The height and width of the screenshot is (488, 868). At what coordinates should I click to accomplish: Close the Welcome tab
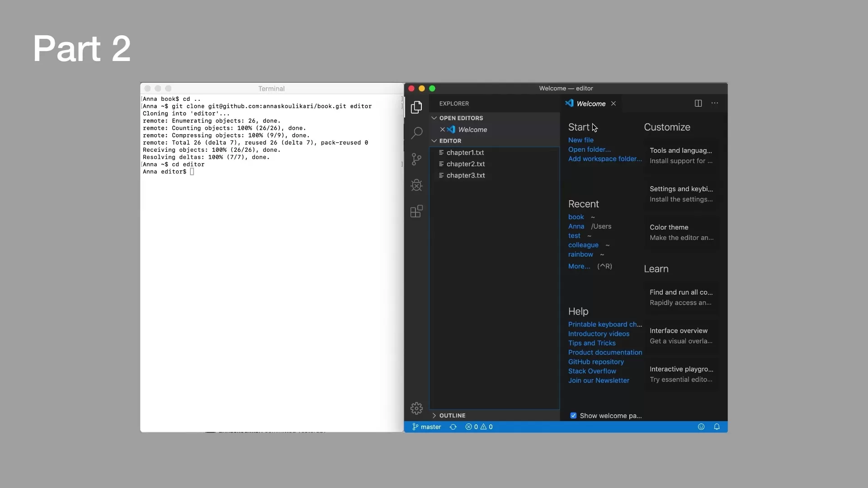click(x=613, y=104)
